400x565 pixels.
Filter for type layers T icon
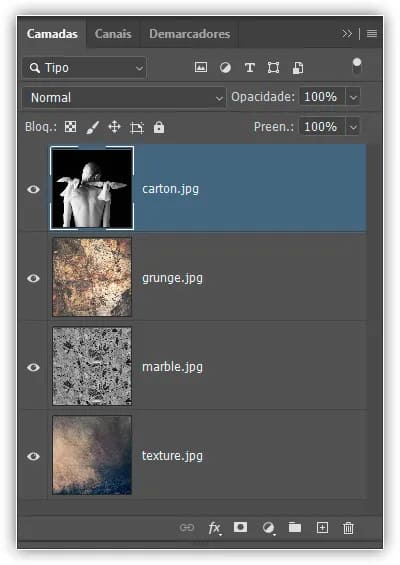[250, 67]
